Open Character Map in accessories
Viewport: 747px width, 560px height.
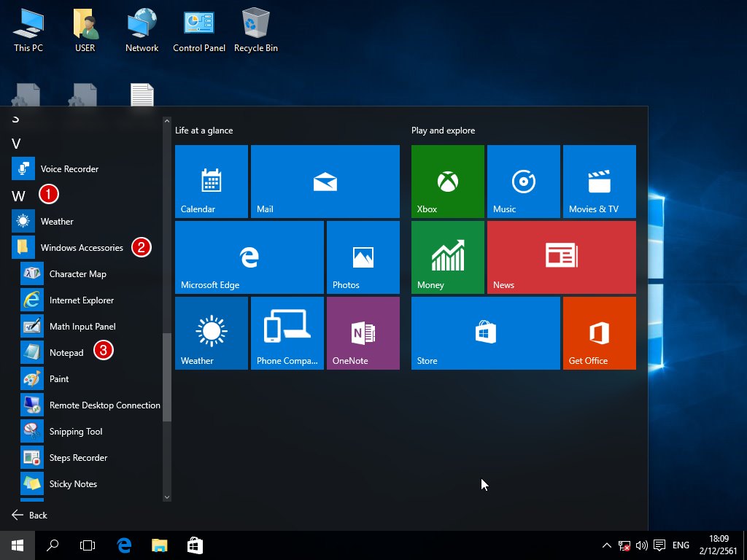tap(77, 274)
